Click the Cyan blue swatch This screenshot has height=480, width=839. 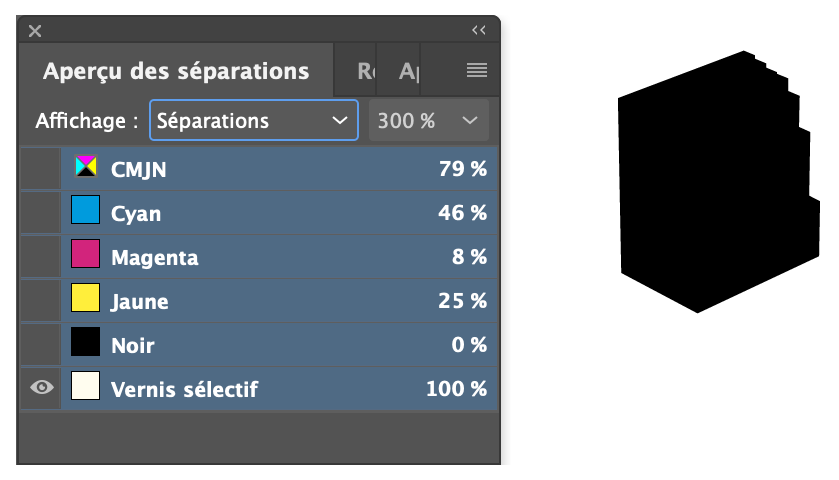click(x=86, y=212)
